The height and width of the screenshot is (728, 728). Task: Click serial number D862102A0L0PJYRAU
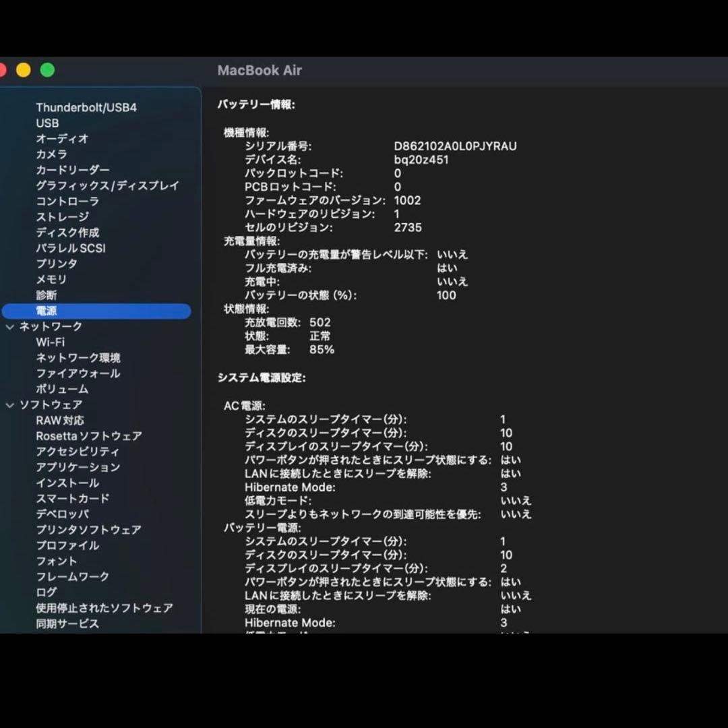(455, 146)
